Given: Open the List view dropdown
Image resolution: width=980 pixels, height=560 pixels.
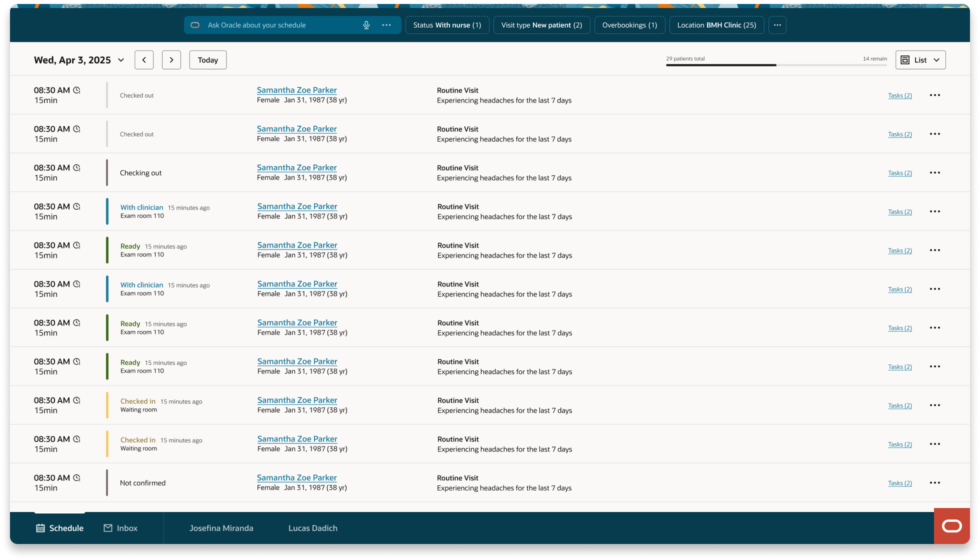Looking at the screenshot, I should point(920,60).
